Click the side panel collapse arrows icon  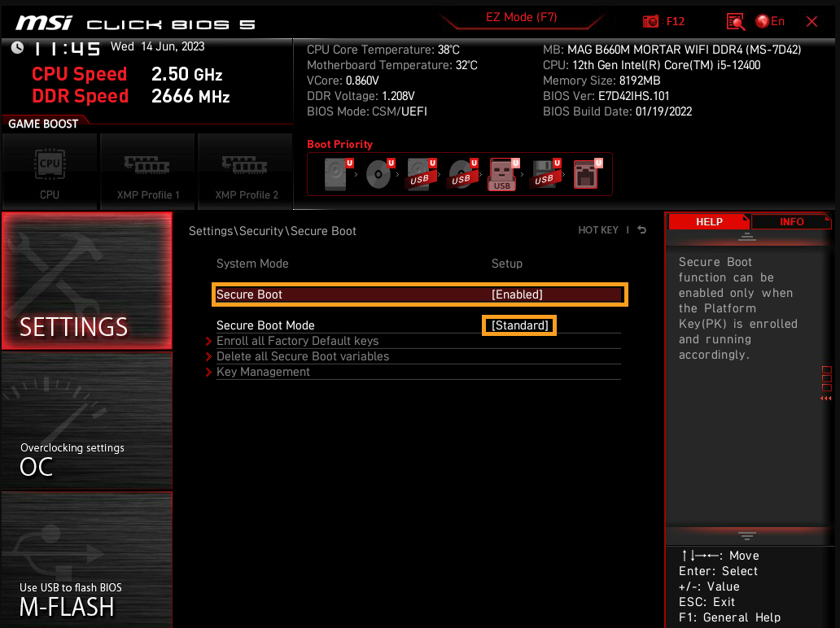[x=826, y=399]
